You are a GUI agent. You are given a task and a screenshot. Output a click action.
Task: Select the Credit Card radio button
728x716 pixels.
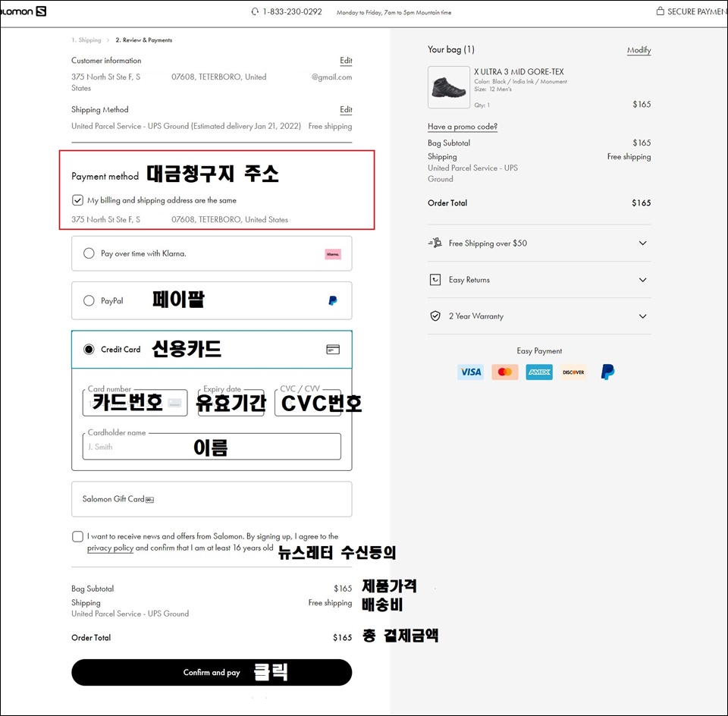click(89, 349)
